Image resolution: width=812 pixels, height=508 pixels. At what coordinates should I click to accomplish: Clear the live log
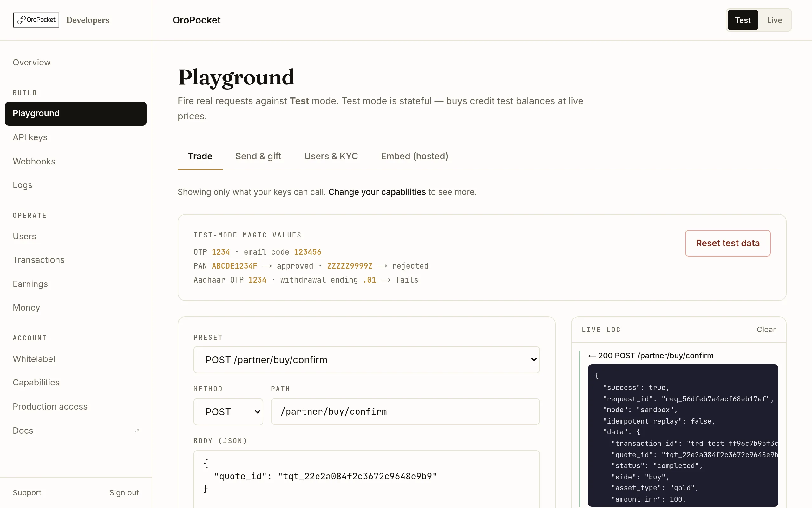click(x=766, y=330)
